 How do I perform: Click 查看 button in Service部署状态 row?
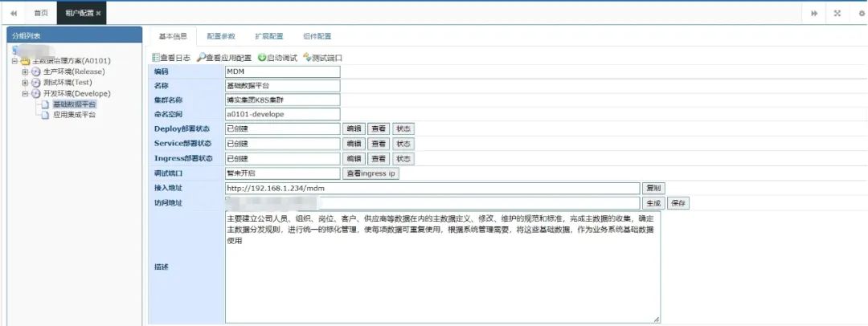[379, 144]
